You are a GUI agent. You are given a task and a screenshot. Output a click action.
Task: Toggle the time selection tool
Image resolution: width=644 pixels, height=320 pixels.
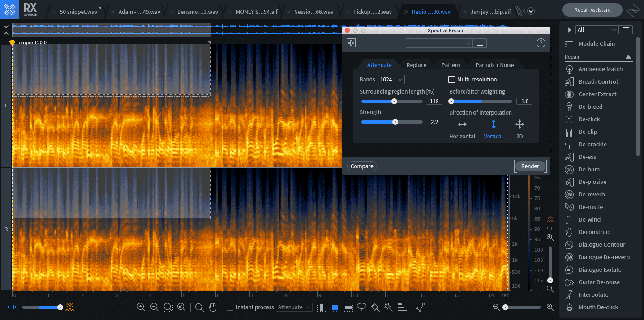click(321, 307)
